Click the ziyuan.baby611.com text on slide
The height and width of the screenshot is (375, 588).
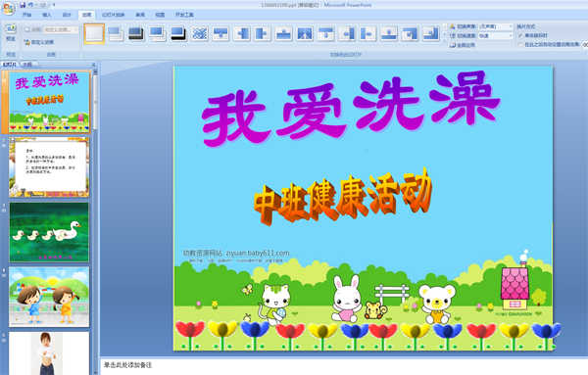point(258,253)
